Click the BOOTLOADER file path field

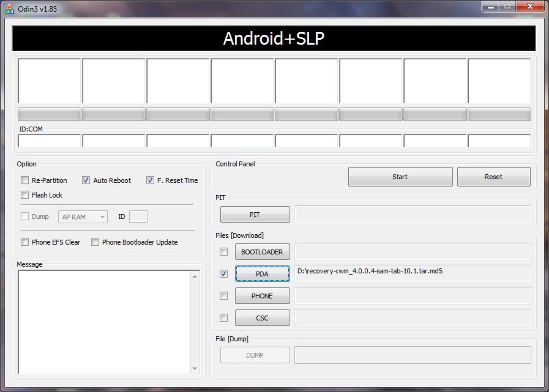pyautogui.click(x=413, y=251)
